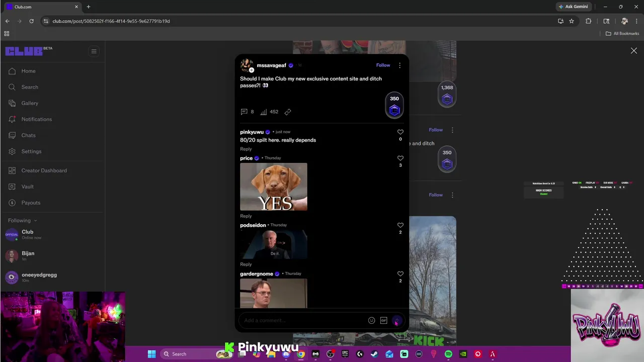
Task: Like podseidon's comment heart
Action: pyautogui.click(x=400, y=225)
